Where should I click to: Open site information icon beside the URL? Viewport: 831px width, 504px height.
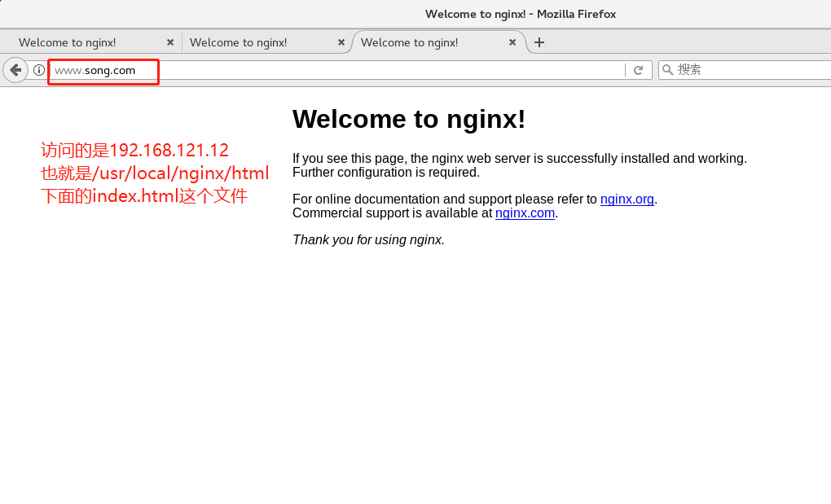38,70
